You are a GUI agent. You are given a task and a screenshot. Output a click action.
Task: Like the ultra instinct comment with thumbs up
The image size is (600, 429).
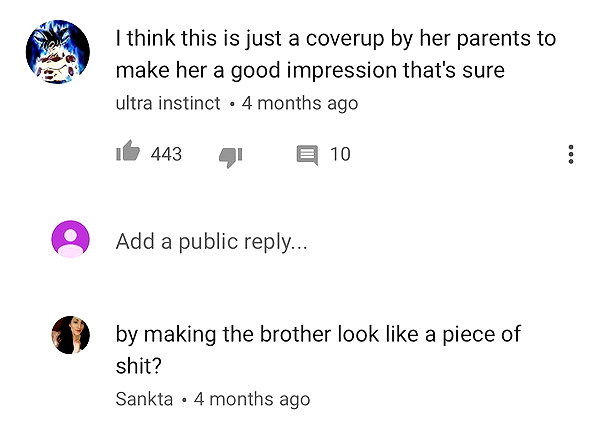[128, 151]
